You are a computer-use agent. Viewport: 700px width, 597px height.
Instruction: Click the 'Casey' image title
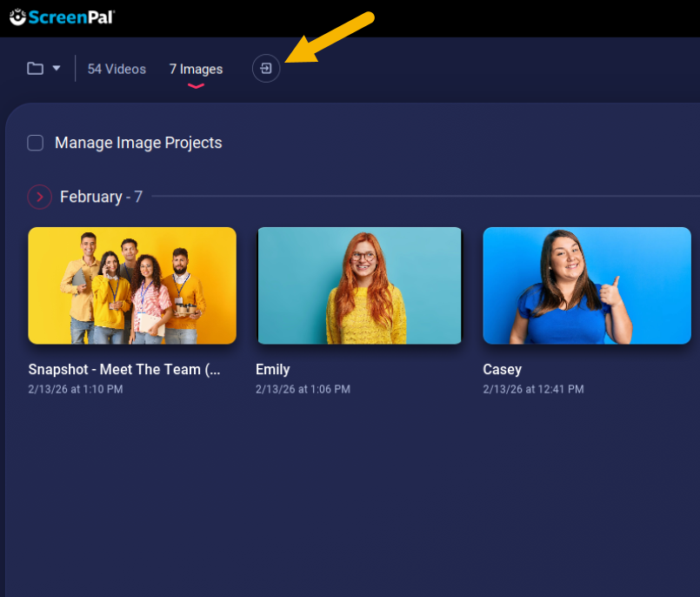tap(502, 369)
